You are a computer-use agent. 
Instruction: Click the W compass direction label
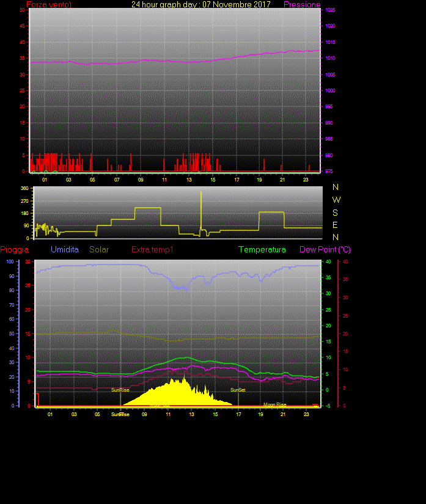point(336,200)
